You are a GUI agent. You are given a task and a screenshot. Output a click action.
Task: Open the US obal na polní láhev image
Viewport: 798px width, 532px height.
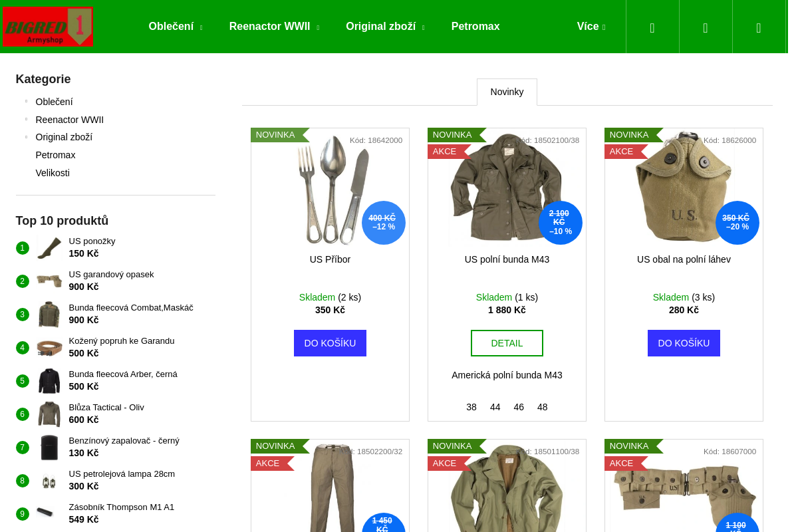[684, 190]
